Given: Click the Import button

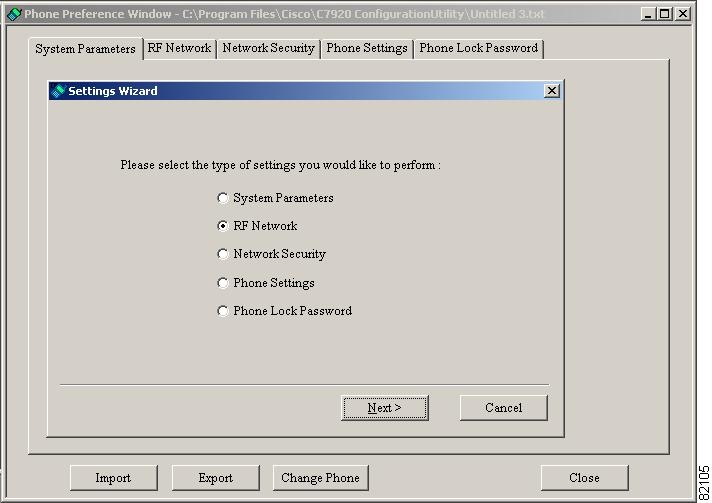Looking at the screenshot, I should coord(114,478).
